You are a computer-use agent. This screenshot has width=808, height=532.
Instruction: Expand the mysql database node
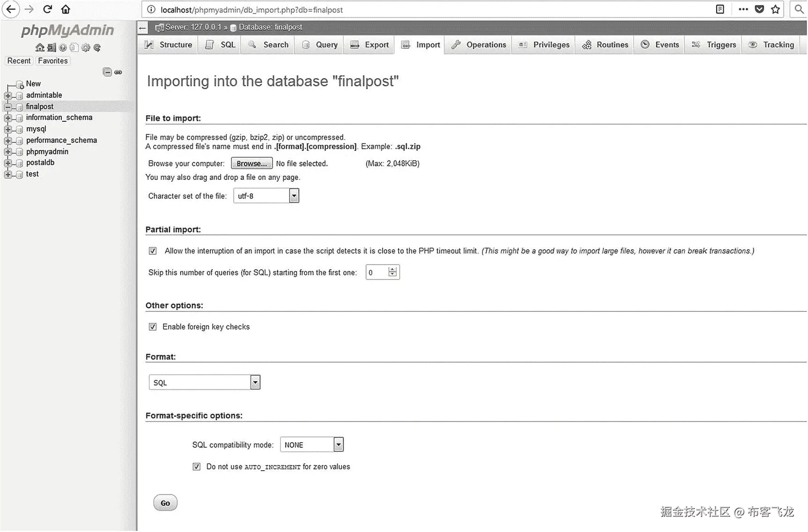[7, 129]
